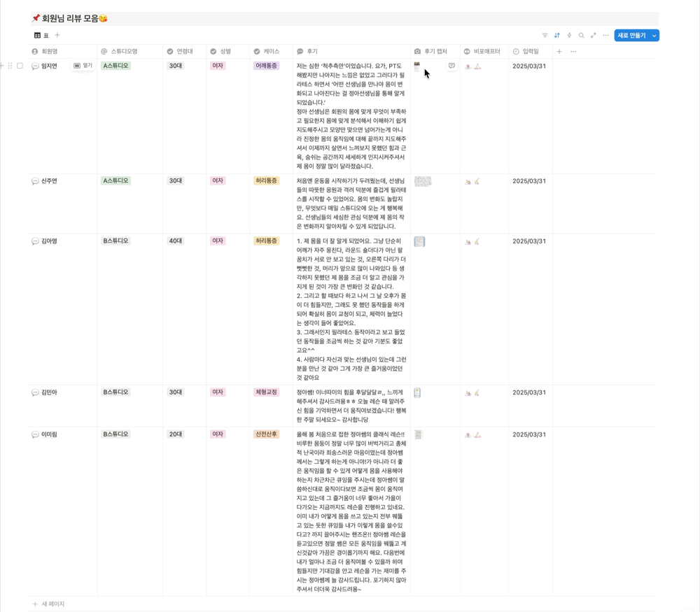Open page icon for 김아영

tap(35, 241)
